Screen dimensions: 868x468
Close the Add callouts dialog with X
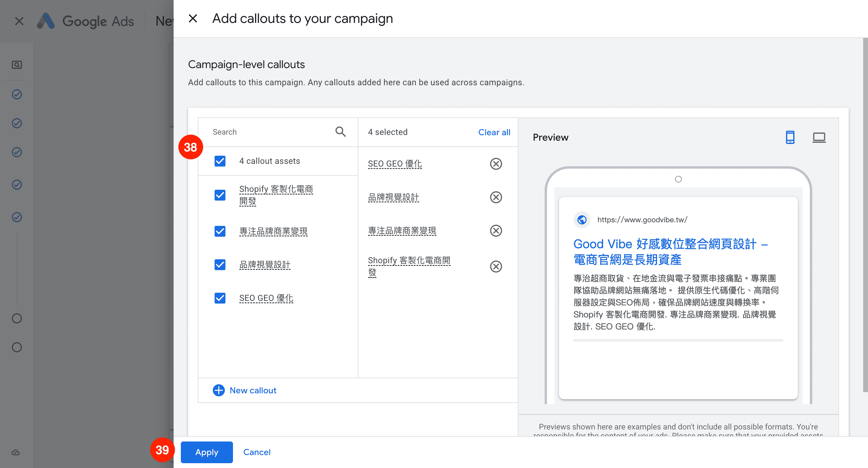pos(193,18)
